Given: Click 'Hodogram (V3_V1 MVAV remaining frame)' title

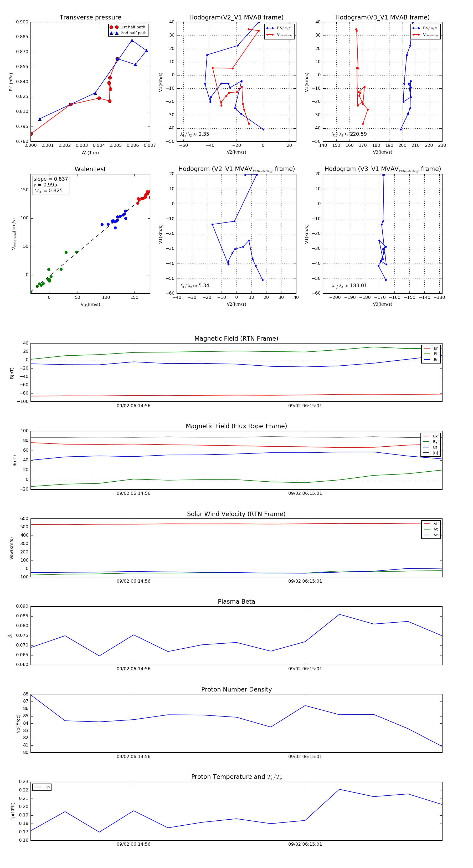Looking at the screenshot, I should click(382, 169).
